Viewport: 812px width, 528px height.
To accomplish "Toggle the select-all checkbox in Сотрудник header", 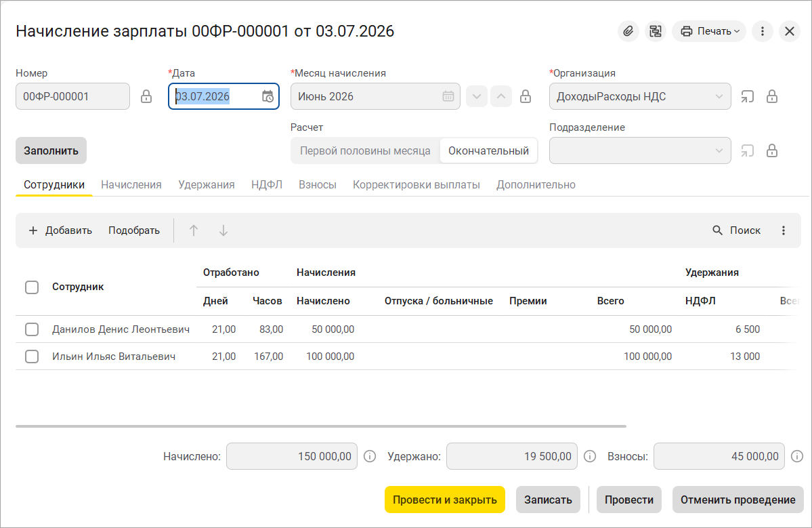I will coord(32,287).
